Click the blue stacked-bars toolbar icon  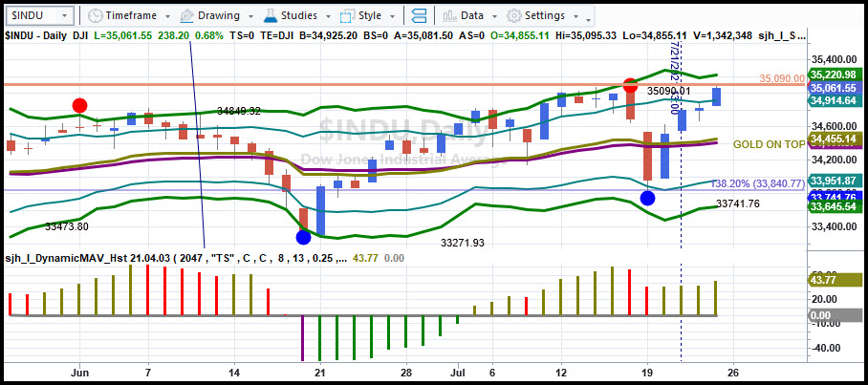[x=421, y=15]
